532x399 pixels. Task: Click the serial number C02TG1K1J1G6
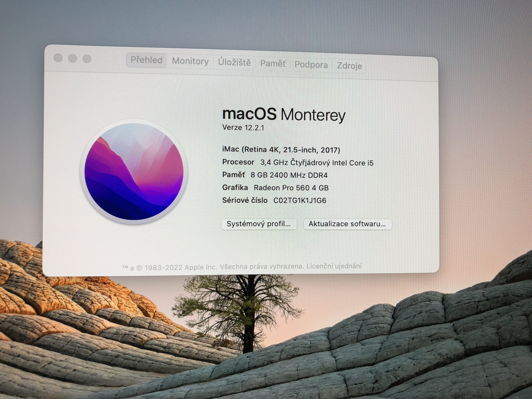click(300, 200)
